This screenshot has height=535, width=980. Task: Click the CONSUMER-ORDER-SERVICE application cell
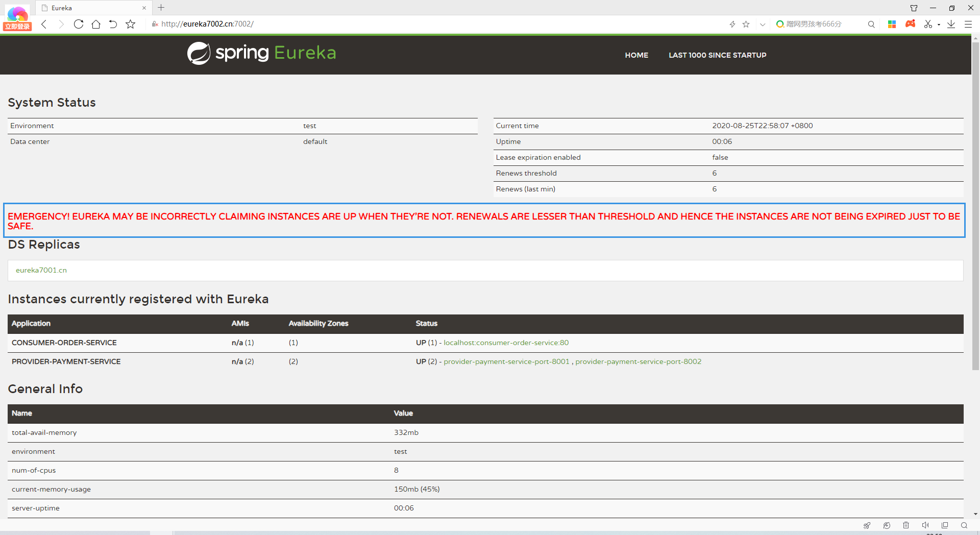[64, 343]
